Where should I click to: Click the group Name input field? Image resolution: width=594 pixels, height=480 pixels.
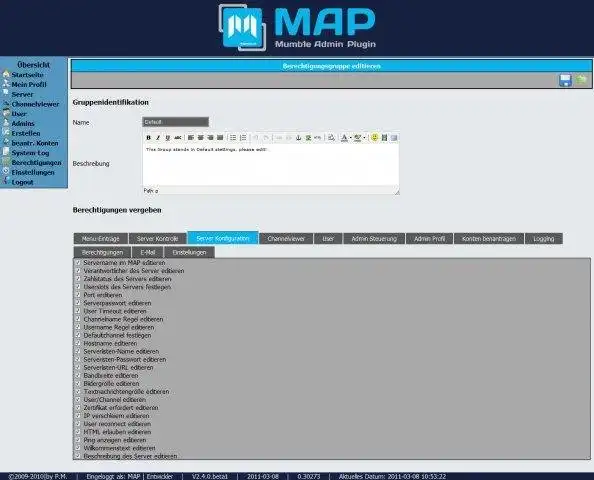click(175, 122)
